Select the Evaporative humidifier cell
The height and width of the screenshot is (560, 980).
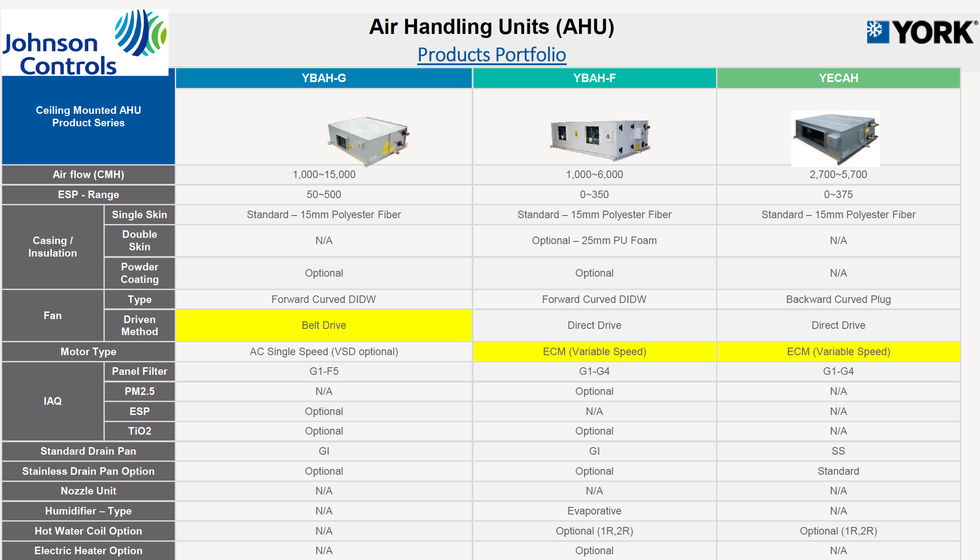(x=594, y=511)
